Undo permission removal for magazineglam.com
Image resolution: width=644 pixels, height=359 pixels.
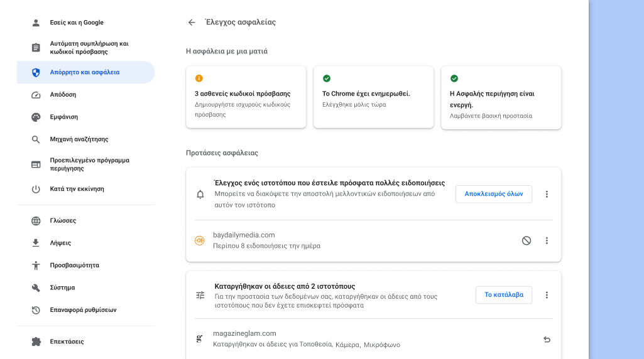547,340
